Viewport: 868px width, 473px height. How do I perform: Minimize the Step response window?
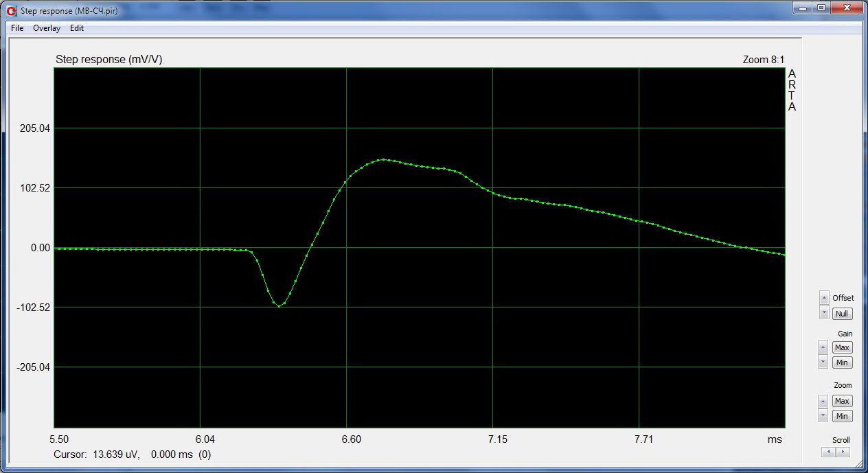point(803,8)
